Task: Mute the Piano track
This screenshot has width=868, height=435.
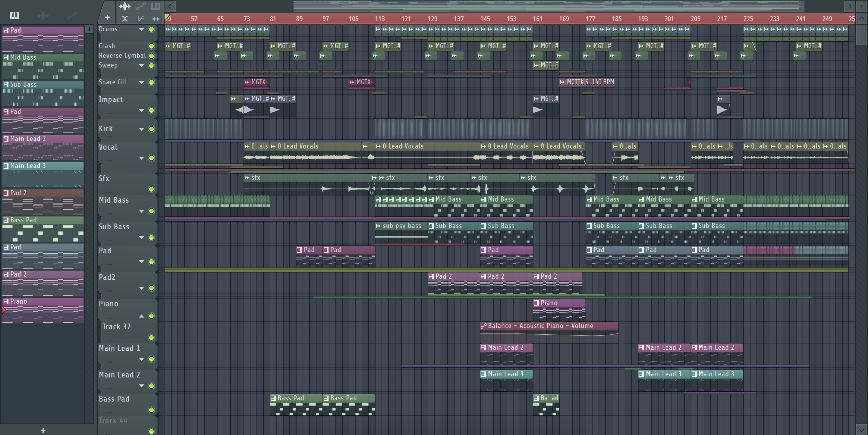Action: click(x=152, y=316)
